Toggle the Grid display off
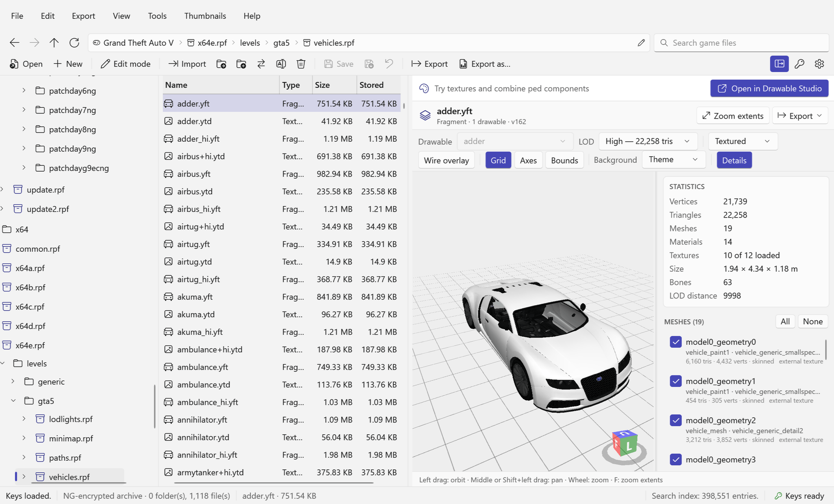 pos(498,160)
